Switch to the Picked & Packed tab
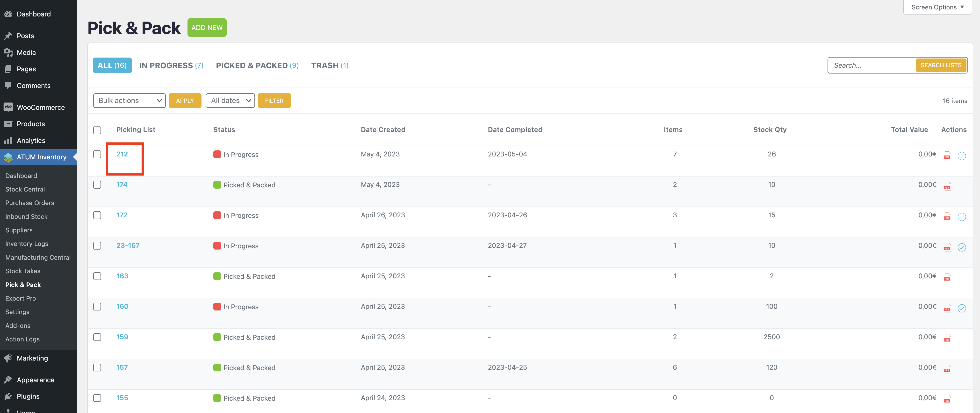 pyautogui.click(x=257, y=66)
